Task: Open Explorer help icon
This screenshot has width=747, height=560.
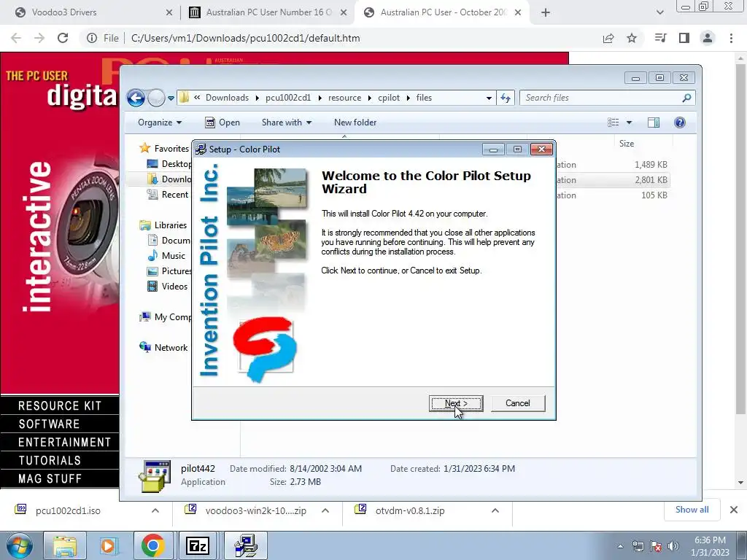Action: coord(680,122)
